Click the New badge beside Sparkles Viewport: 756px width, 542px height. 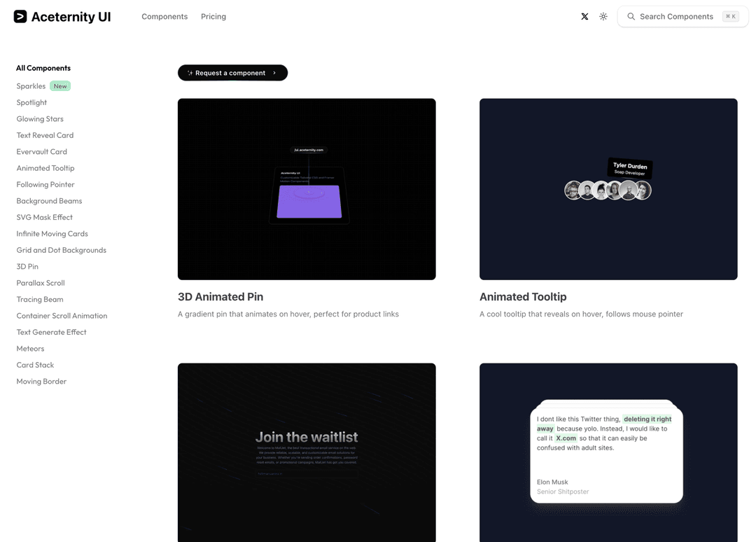point(60,86)
